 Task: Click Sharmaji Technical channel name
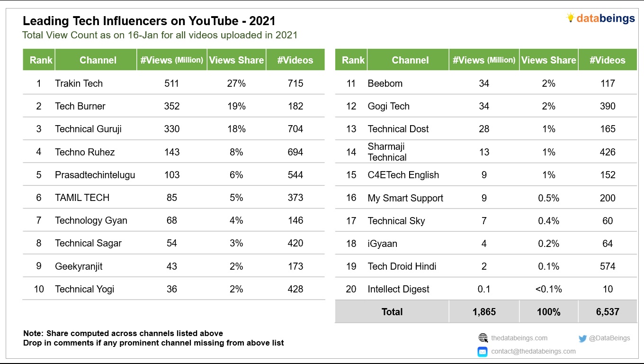tap(387, 152)
